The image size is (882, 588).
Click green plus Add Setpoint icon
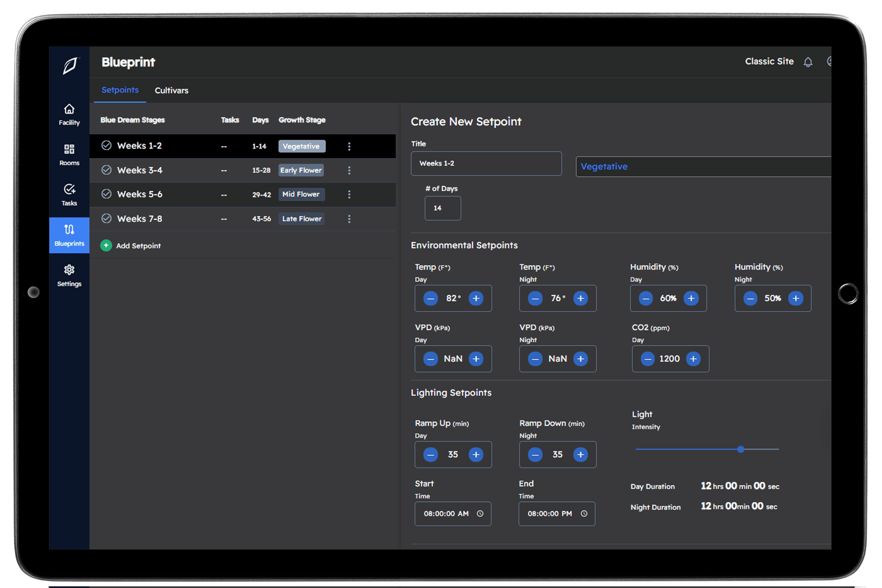pos(106,246)
